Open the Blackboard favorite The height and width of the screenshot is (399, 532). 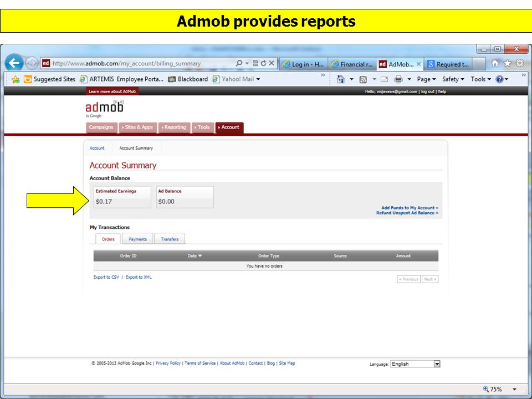pyautogui.click(x=188, y=79)
